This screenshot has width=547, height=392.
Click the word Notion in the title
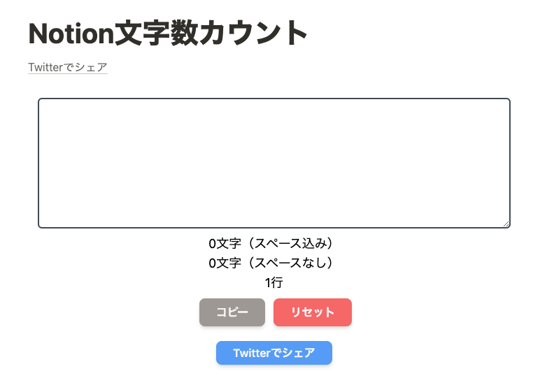(x=70, y=34)
